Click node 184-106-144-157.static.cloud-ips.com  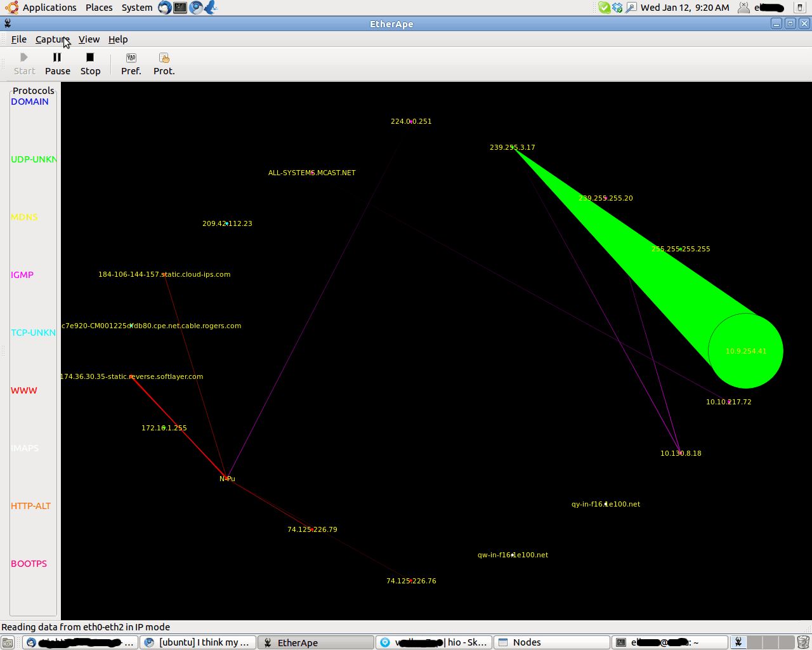[x=164, y=274]
